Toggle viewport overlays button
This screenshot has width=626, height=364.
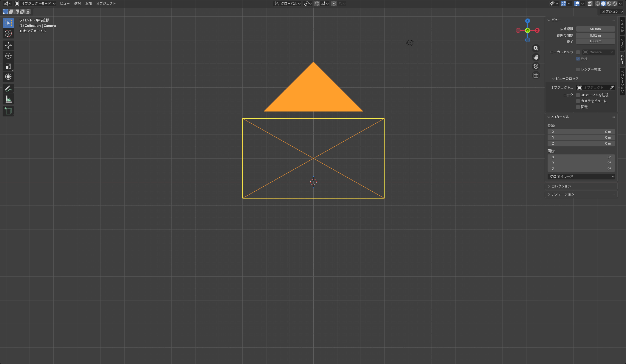(577, 4)
